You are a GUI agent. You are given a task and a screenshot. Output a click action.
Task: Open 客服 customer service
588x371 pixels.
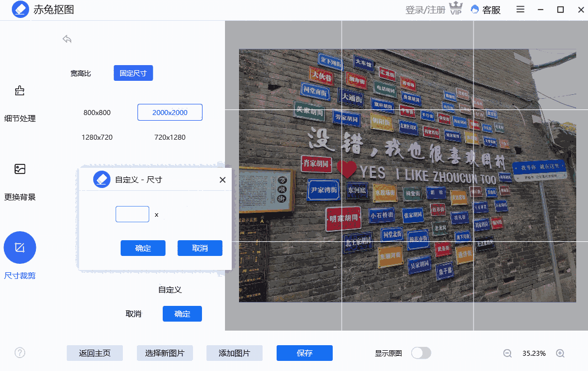[485, 10]
